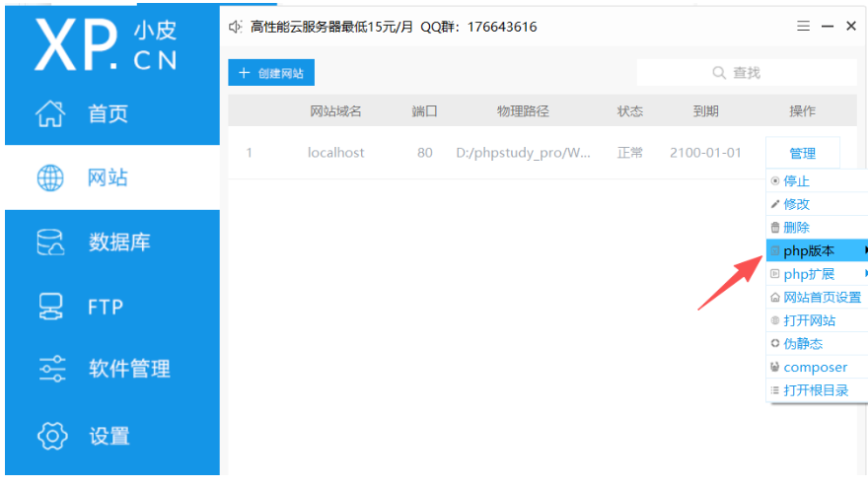Click the 查找 search field
This screenshot has height=487, width=868.
(747, 73)
